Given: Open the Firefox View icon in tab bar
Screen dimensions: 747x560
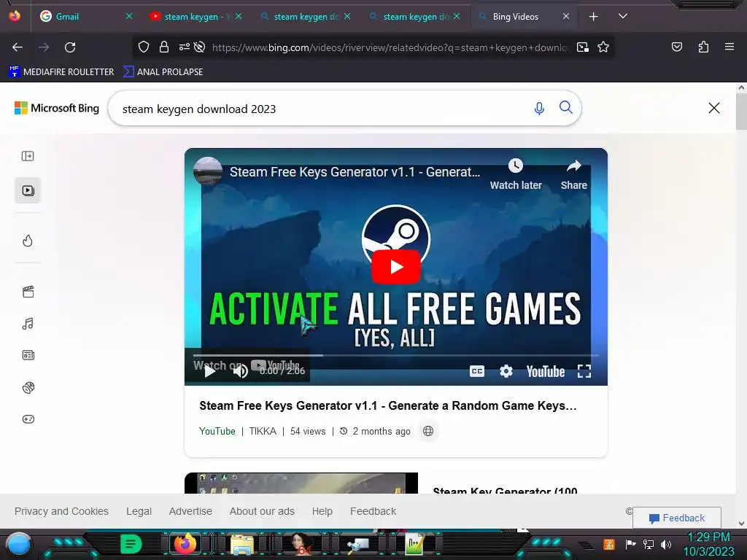Looking at the screenshot, I should pyautogui.click(x=15, y=16).
